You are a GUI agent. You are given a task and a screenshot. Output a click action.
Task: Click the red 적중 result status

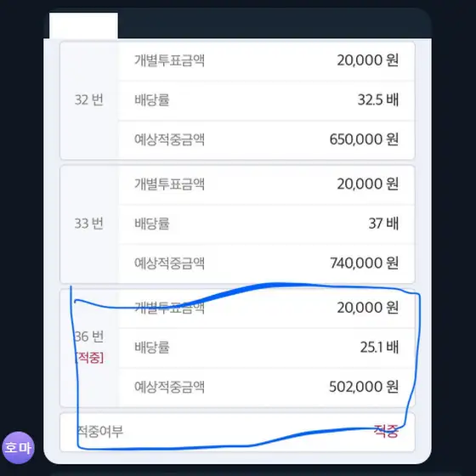pos(386,431)
